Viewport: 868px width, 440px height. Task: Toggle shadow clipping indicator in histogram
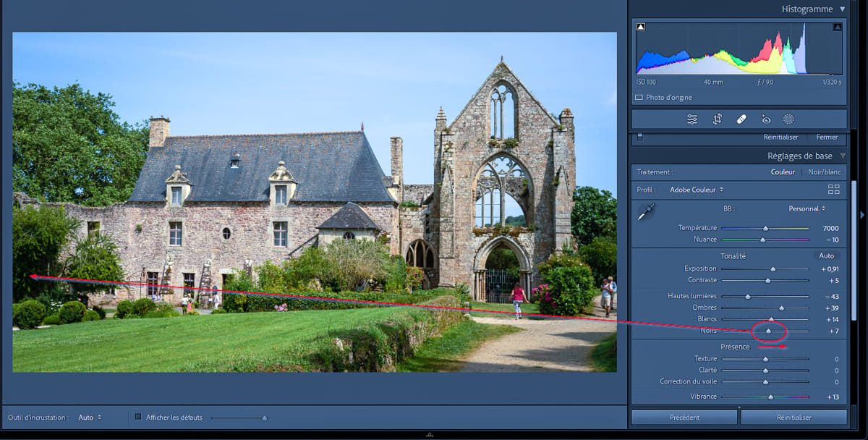point(641,27)
